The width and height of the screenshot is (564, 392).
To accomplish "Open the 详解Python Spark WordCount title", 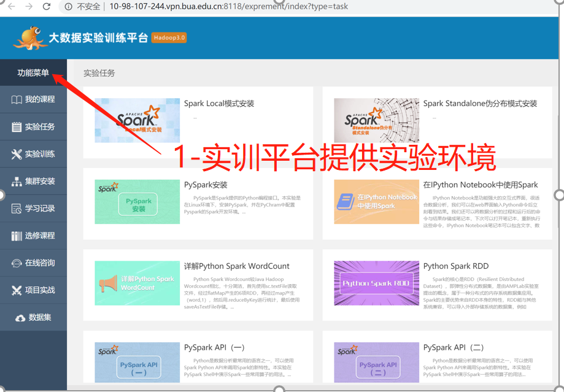I will coord(236,266).
